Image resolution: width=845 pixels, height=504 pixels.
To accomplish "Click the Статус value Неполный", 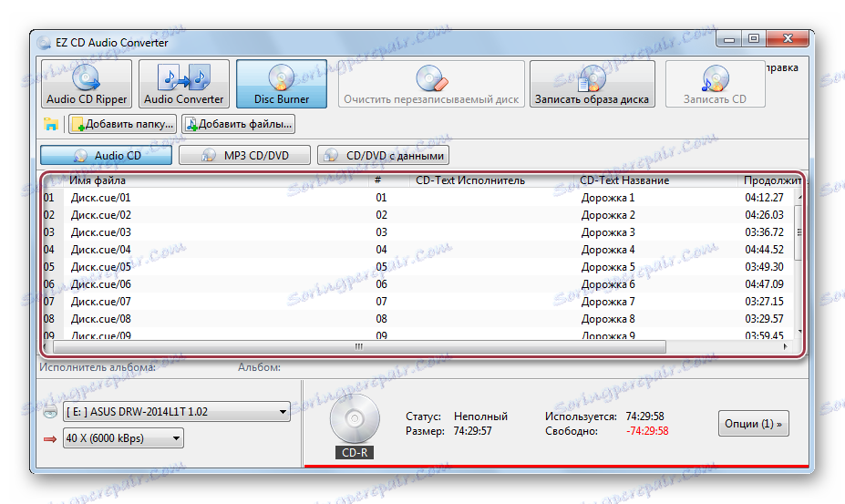I will click(x=480, y=417).
